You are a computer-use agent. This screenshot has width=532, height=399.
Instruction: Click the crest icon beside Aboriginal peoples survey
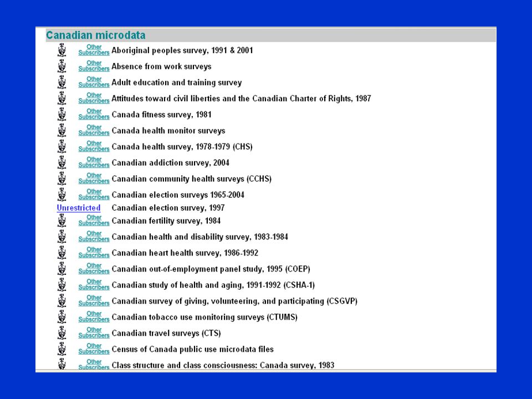tap(62, 50)
